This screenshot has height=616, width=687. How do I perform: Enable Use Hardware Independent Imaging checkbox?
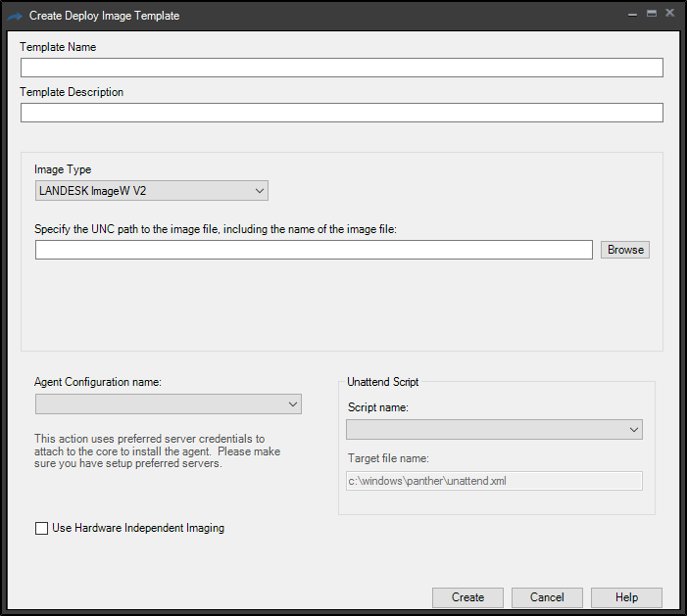[x=41, y=528]
